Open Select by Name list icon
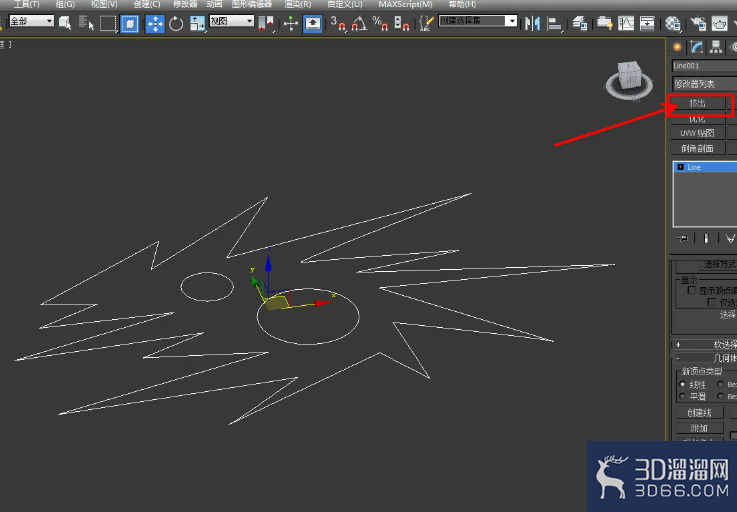 pos(86,23)
